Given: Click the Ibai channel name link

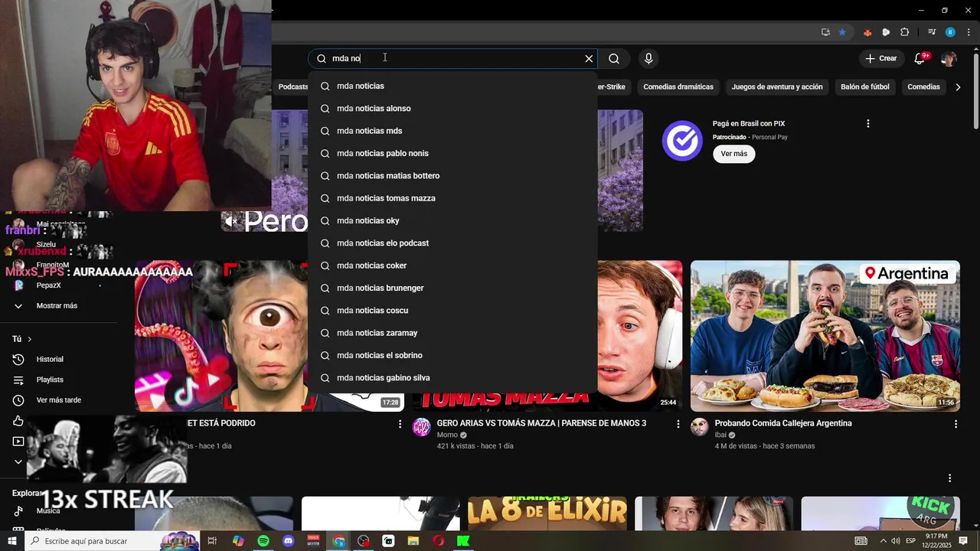Looking at the screenshot, I should (x=720, y=435).
